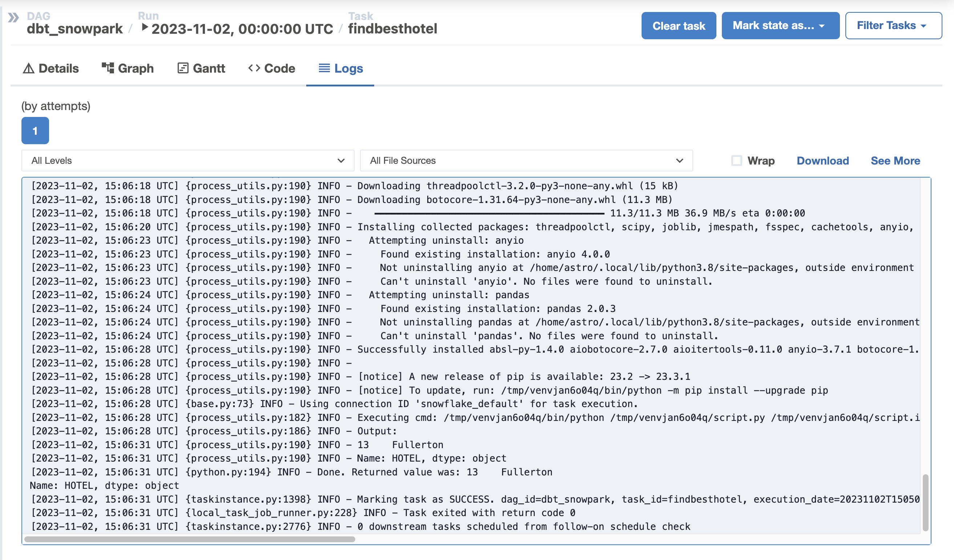The image size is (954, 560).
Task: Select attempt number 1 button
Action: coord(35,130)
